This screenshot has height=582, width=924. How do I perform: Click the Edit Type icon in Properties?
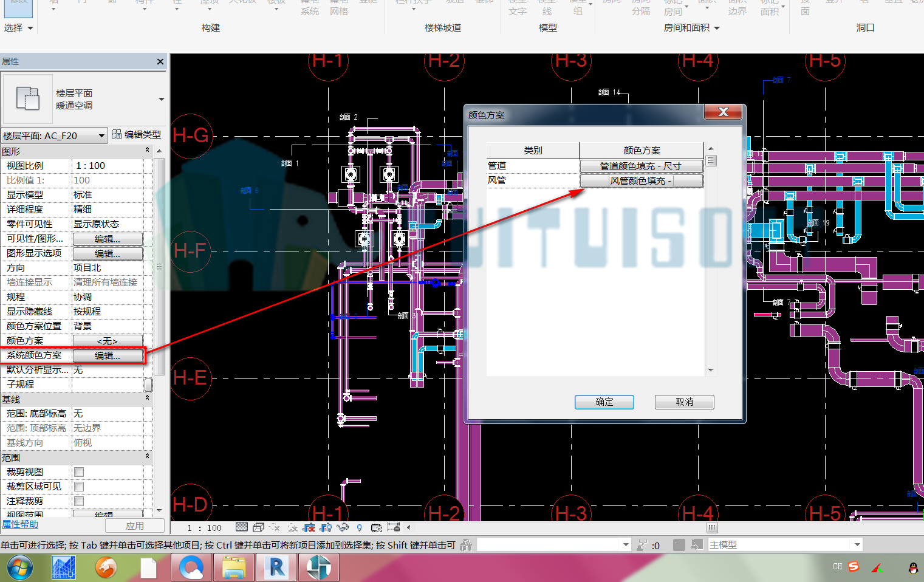tap(117, 134)
